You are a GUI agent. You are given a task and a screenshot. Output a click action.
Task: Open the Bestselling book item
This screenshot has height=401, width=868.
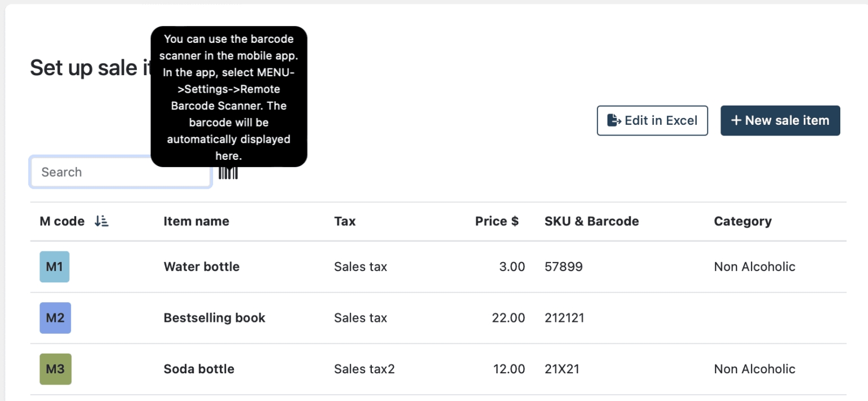214,317
